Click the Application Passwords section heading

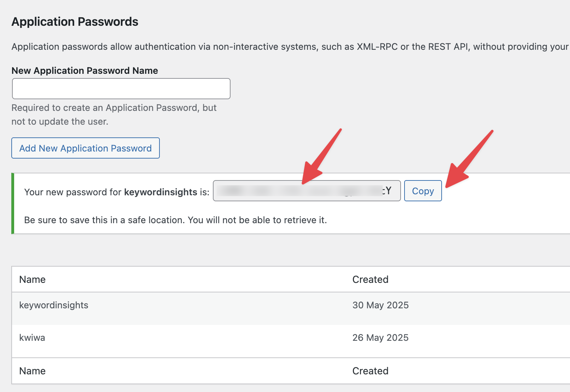[75, 22]
